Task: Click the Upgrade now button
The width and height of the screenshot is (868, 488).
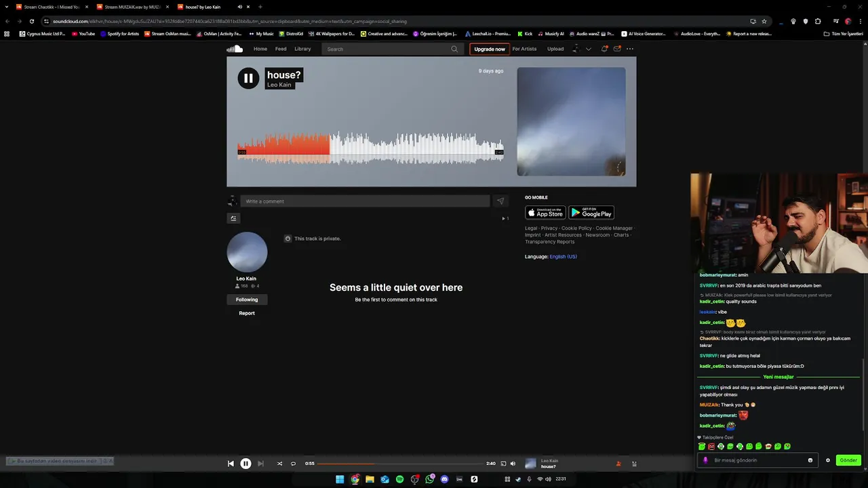Action: (x=489, y=49)
